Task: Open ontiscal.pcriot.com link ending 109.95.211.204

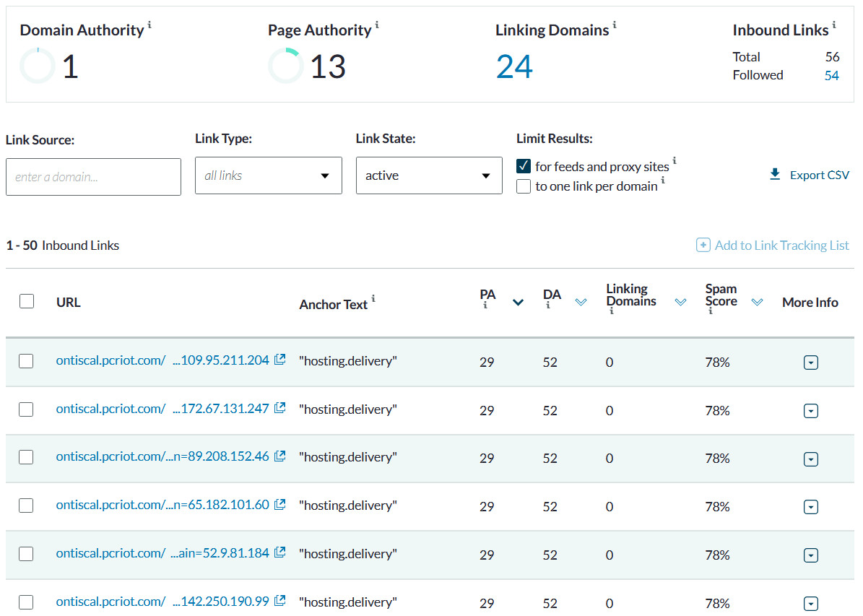Action: (162, 360)
